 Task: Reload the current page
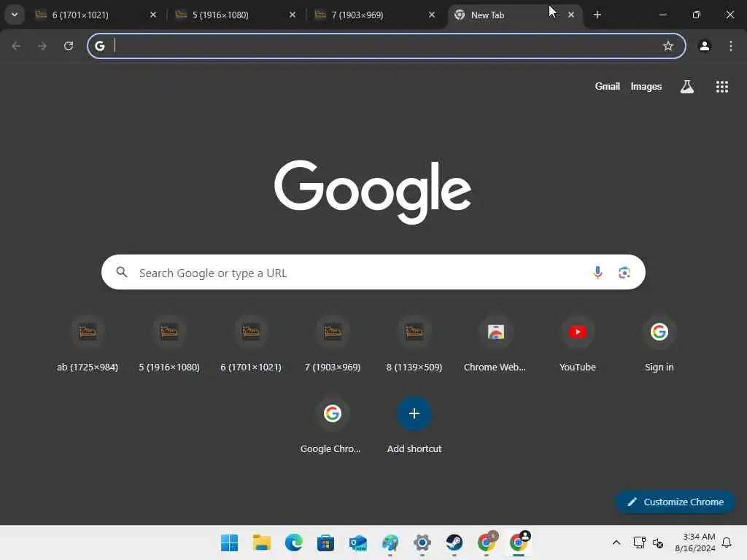[69, 46]
